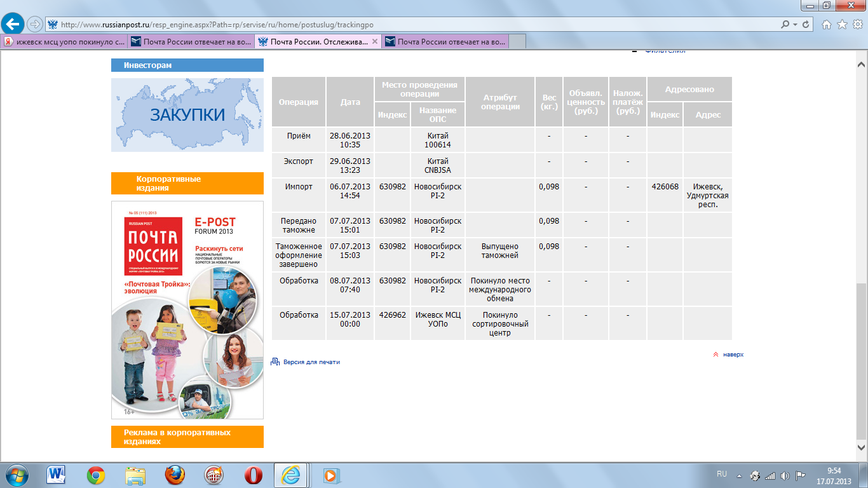
Task: Click the Internet Explorer taskbar icon
Action: point(291,475)
